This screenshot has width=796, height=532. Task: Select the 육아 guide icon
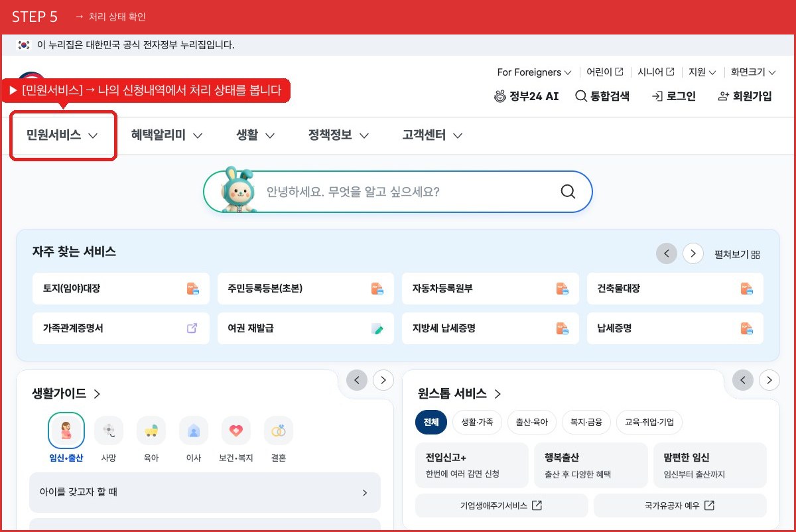pos(151,438)
